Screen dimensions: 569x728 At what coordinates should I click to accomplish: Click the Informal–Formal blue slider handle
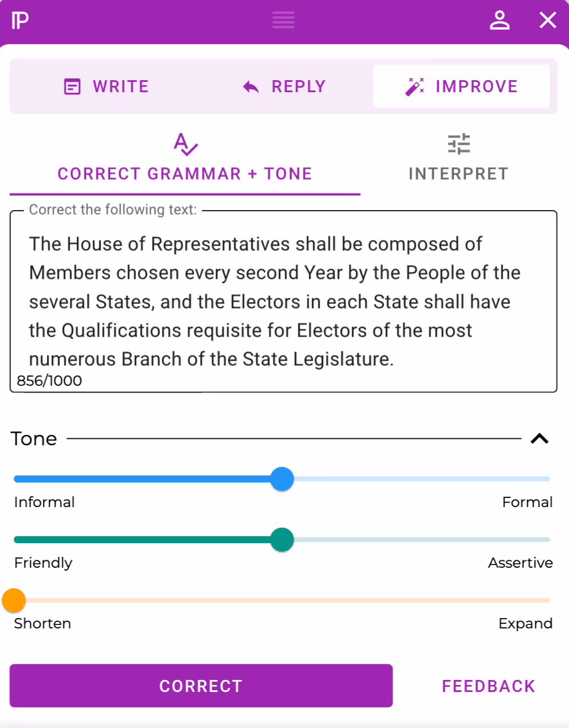coord(282,478)
